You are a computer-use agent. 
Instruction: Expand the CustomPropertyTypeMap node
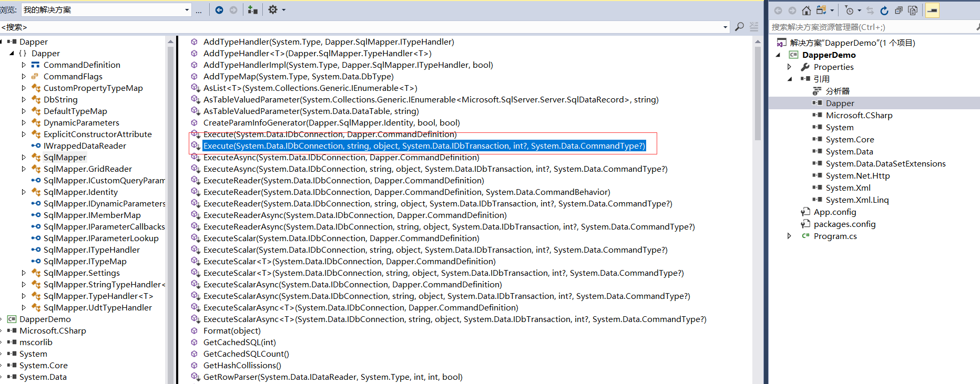point(24,88)
